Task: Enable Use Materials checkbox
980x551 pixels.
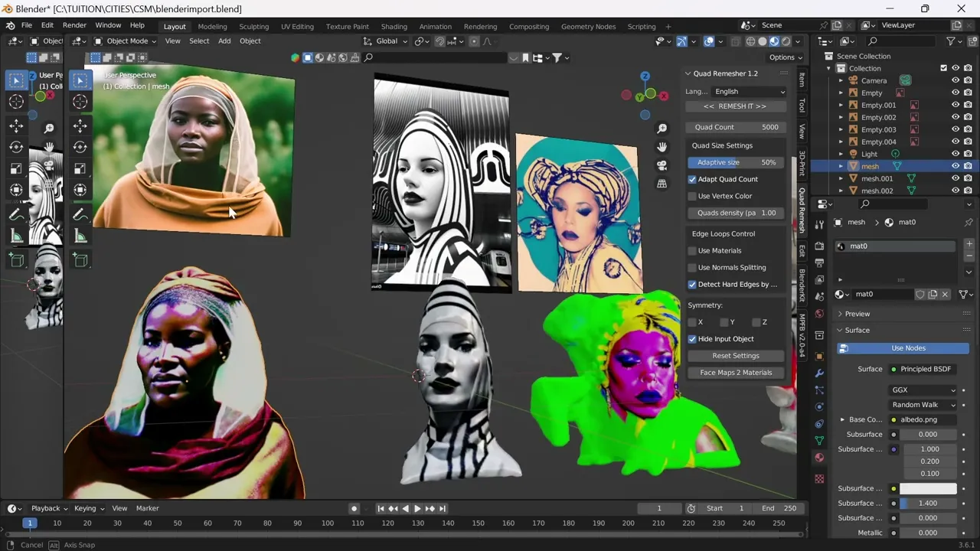Action: coord(692,250)
